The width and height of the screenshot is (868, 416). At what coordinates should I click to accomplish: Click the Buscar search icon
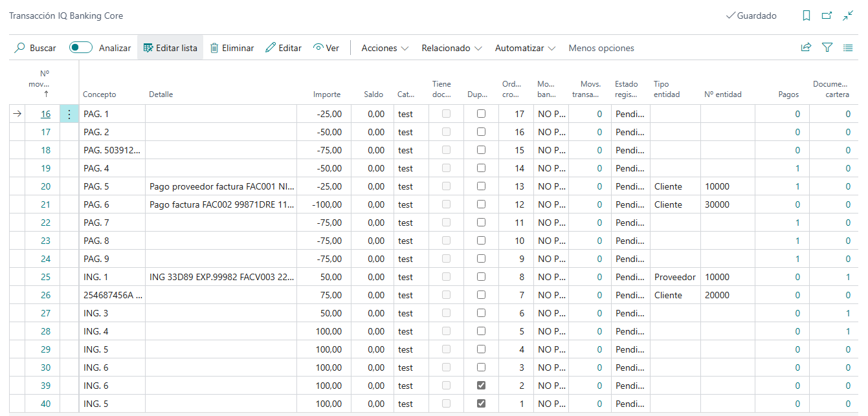point(20,48)
